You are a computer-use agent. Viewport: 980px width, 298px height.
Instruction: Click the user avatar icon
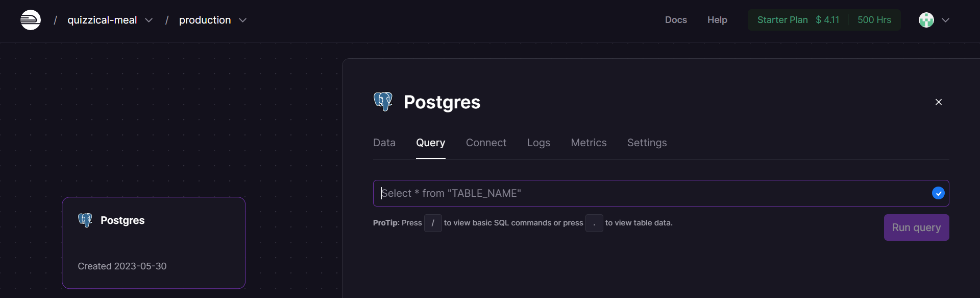pos(926,20)
